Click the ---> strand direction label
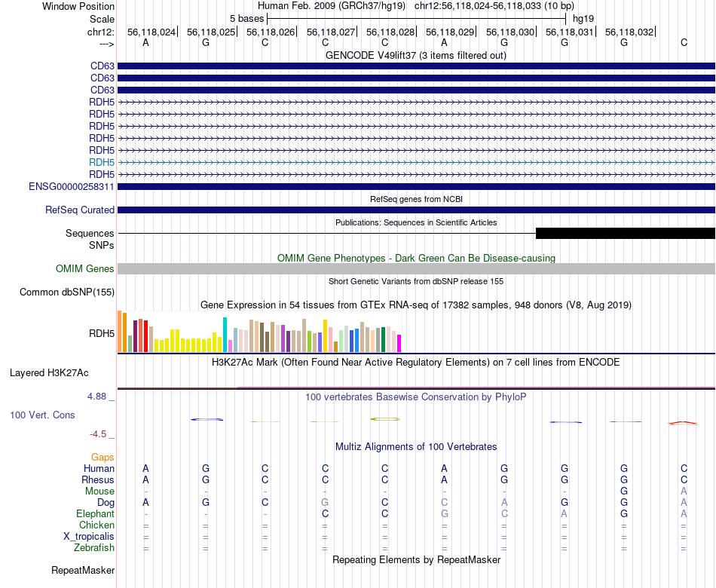The image size is (716, 588). point(107,44)
